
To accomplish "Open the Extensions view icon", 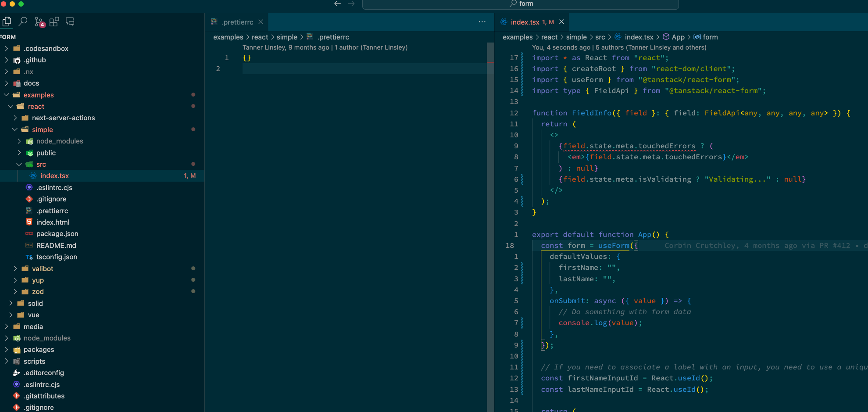I will (x=54, y=21).
